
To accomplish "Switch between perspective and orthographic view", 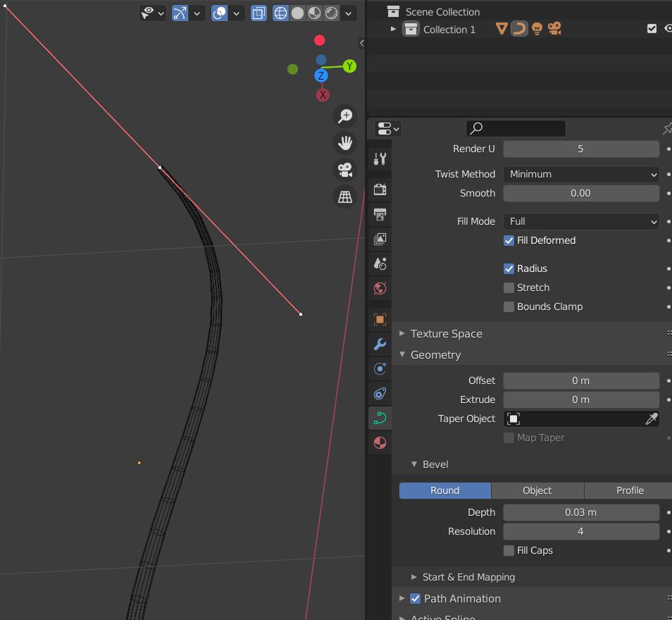I will tap(345, 197).
